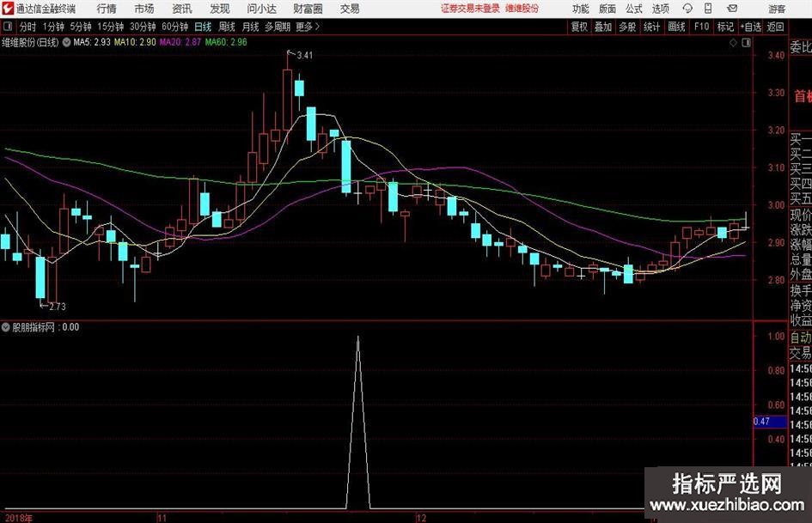Open the 公式 menu
The width and height of the screenshot is (812, 523).
click(633, 9)
